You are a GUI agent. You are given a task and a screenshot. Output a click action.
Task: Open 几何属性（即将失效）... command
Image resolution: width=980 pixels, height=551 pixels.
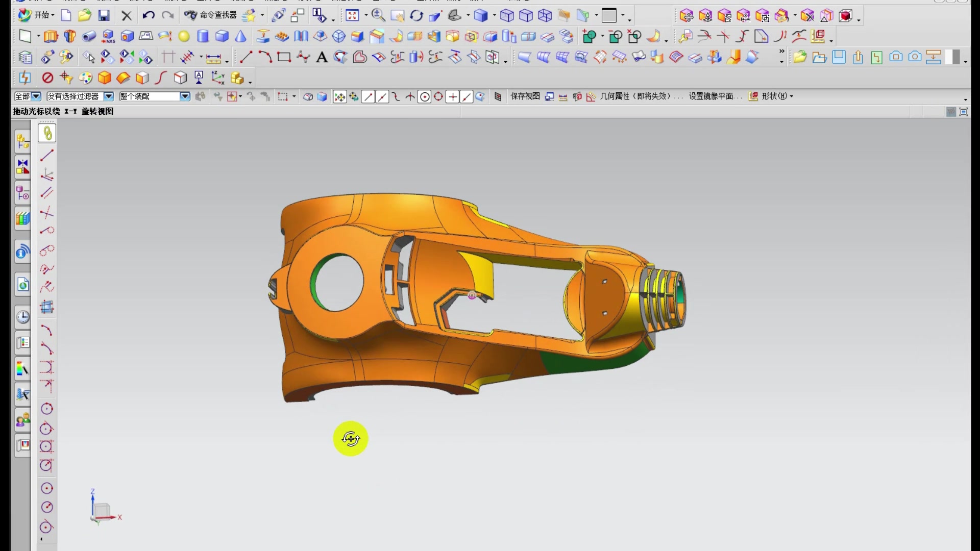pos(642,96)
